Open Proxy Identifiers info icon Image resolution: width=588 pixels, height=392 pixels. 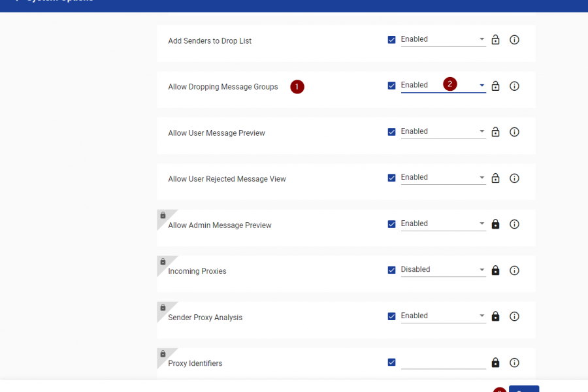pyautogui.click(x=514, y=363)
